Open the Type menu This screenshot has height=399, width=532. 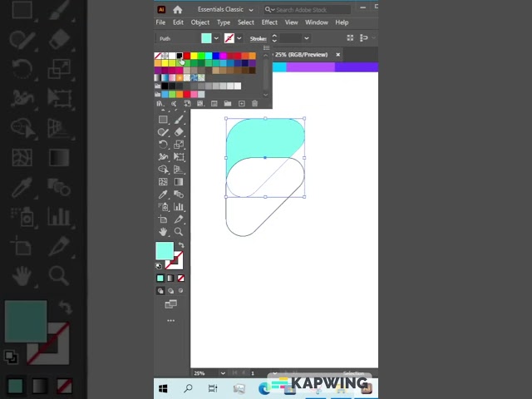224,22
